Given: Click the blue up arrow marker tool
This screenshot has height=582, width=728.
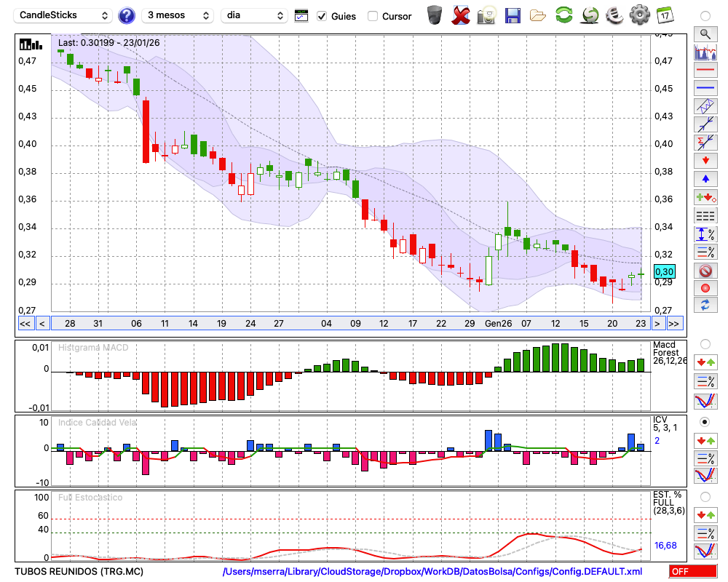Looking at the screenshot, I should (x=705, y=179).
